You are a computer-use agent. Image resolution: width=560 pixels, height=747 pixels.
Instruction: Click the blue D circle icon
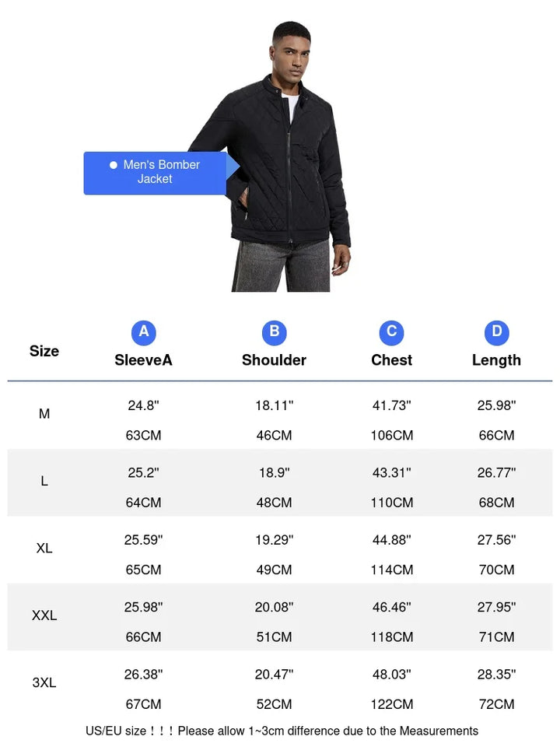click(x=496, y=333)
